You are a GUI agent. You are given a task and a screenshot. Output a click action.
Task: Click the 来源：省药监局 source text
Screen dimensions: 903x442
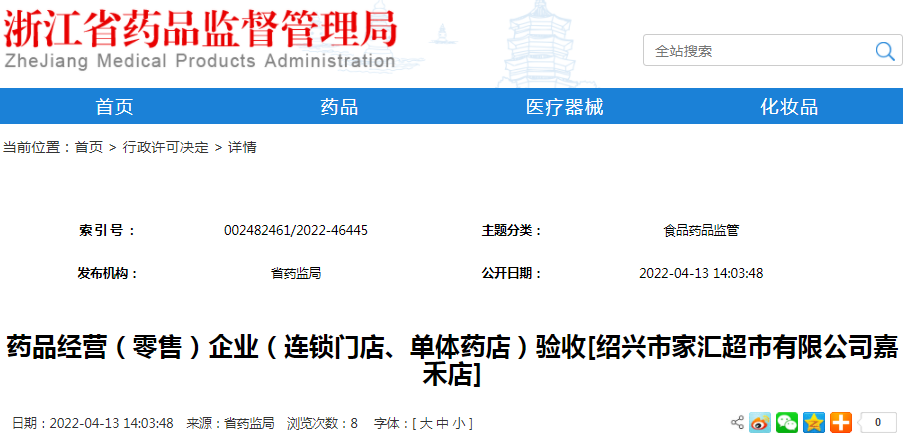click(x=230, y=424)
